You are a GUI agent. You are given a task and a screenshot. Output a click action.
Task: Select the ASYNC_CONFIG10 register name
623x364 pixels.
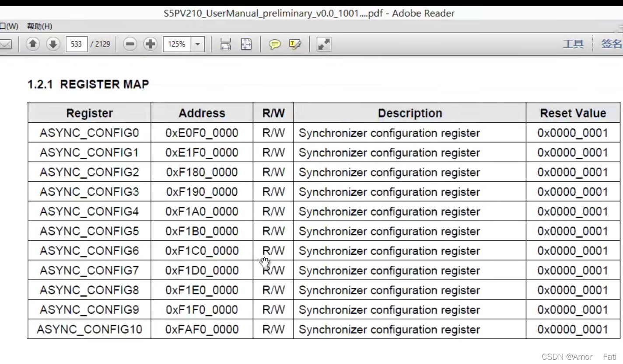[89, 329]
